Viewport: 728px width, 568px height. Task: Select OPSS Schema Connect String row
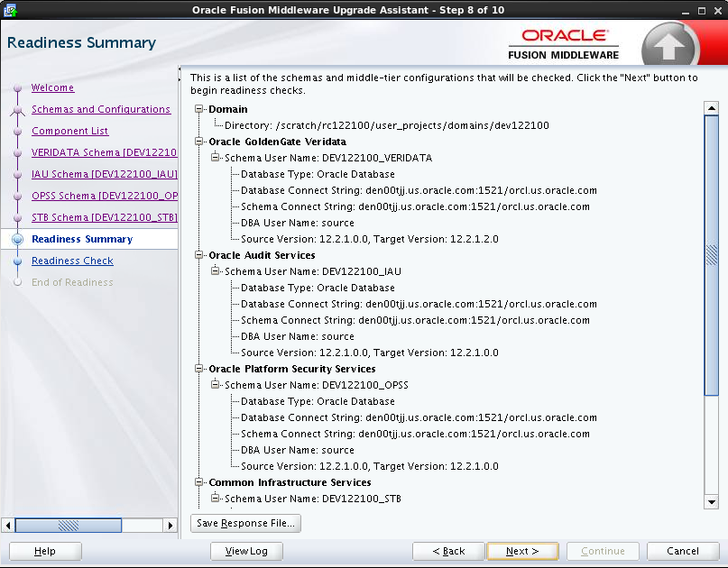click(x=415, y=434)
